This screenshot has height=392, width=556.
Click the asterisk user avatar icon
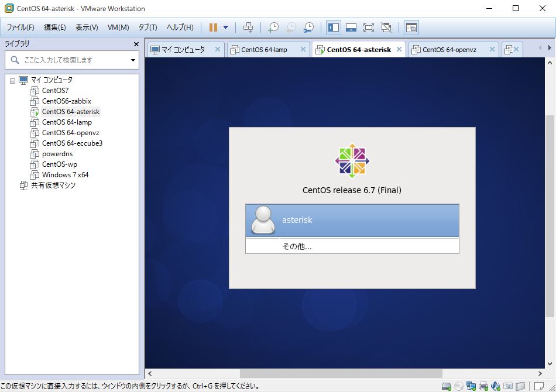(263, 220)
